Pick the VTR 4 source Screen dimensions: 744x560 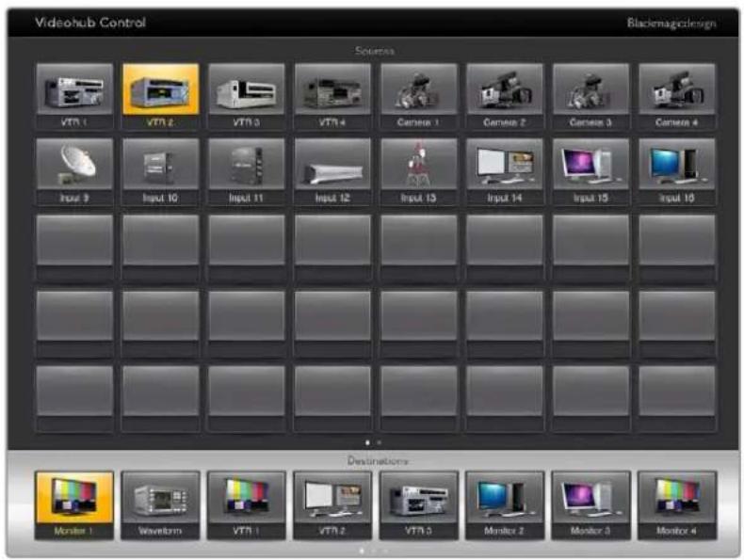coord(332,96)
